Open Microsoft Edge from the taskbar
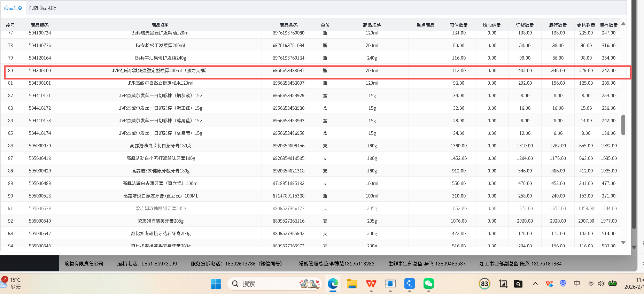The width and height of the screenshot is (644, 294). (333, 284)
